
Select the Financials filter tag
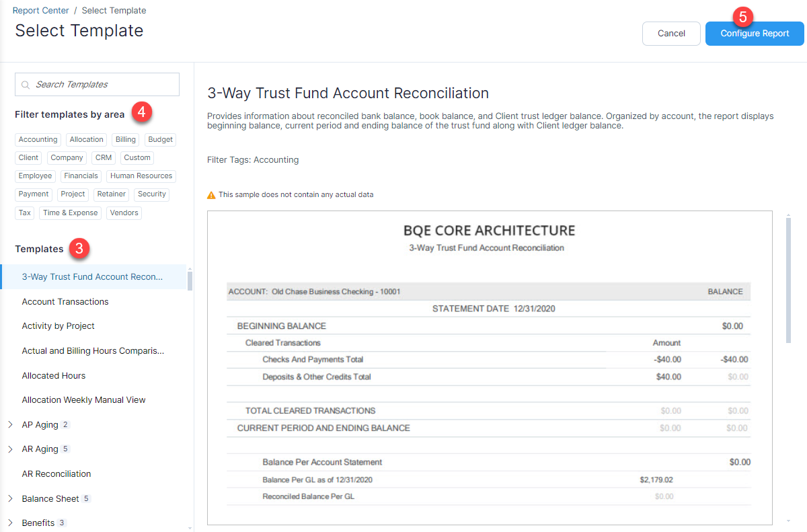pos(81,176)
